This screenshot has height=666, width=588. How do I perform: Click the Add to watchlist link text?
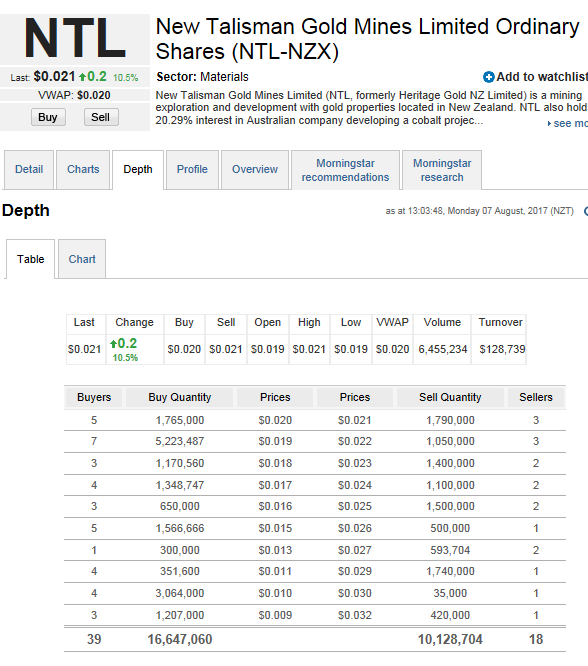click(x=542, y=77)
